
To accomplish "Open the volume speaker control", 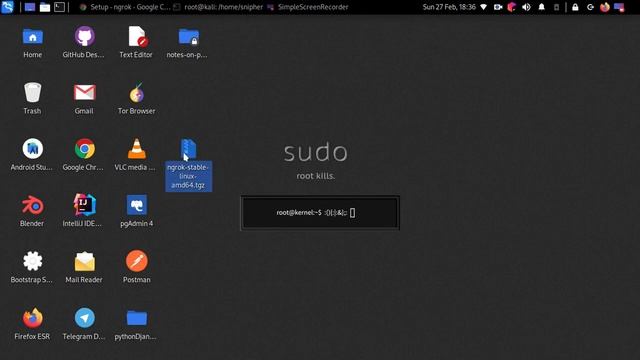I will [527, 7].
